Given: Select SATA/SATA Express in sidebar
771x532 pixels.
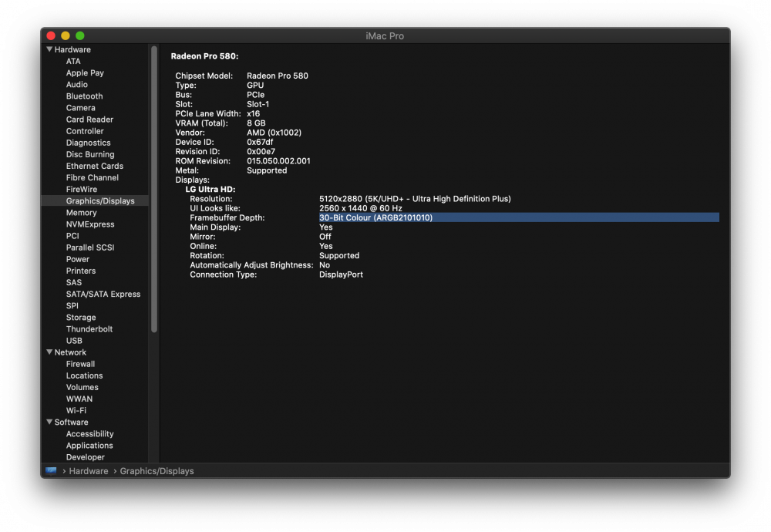Looking at the screenshot, I should (103, 294).
